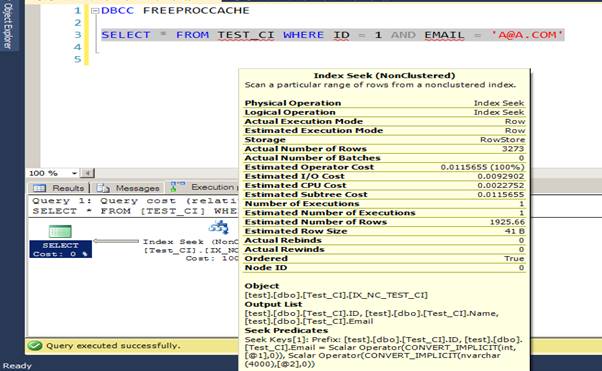
Task: Click the green success check icon
Action: (x=35, y=345)
